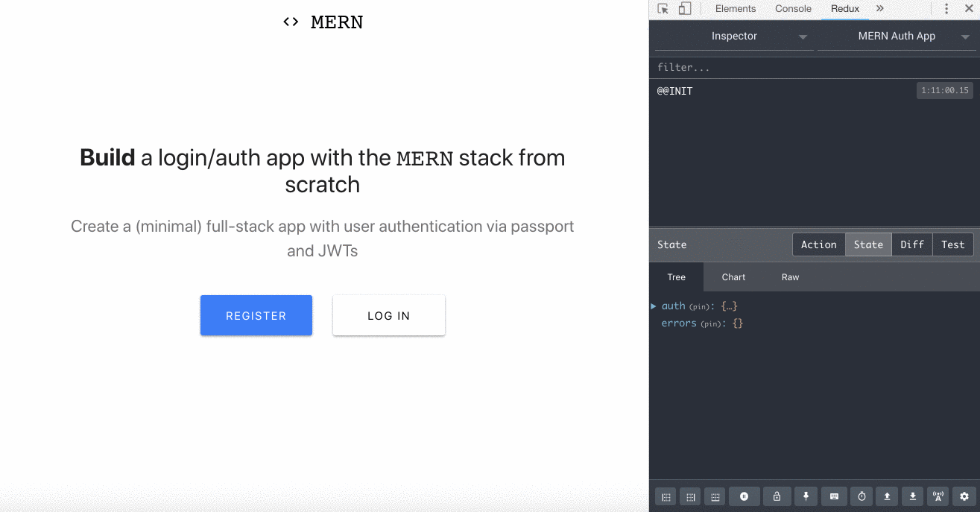
Task: Click the blue REGISTER button
Action: coord(256,315)
